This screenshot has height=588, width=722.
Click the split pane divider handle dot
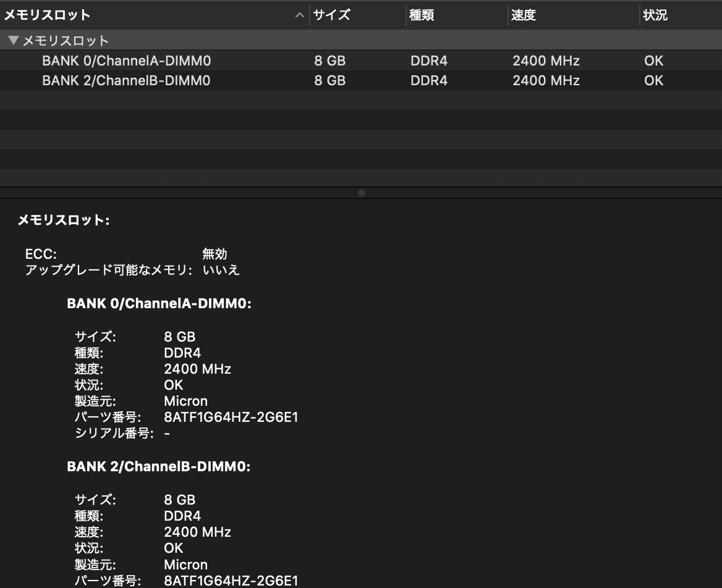tap(362, 193)
